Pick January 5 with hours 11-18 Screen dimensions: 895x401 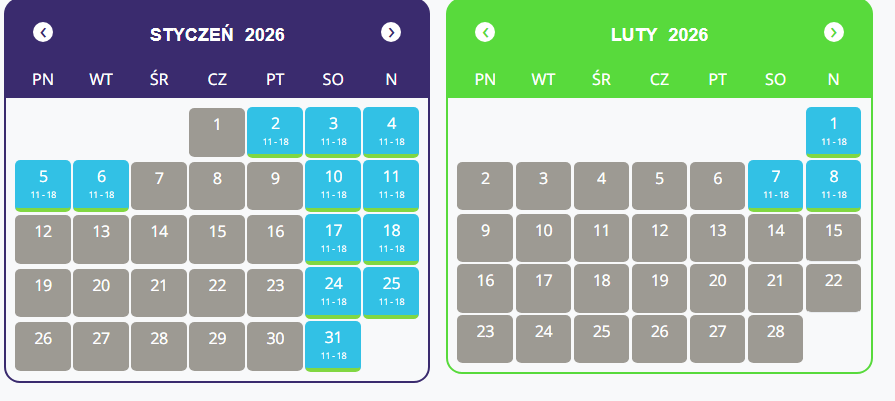(x=43, y=184)
